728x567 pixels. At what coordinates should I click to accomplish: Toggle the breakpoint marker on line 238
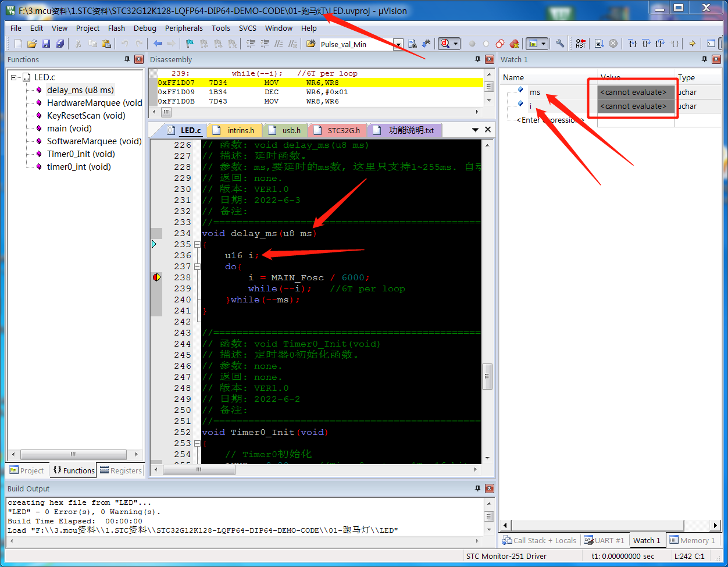(156, 277)
